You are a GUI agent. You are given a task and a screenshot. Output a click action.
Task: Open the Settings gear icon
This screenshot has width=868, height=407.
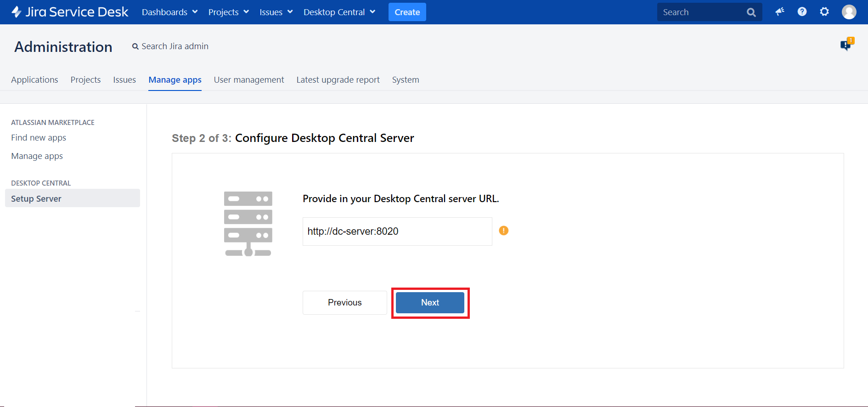[x=824, y=12]
